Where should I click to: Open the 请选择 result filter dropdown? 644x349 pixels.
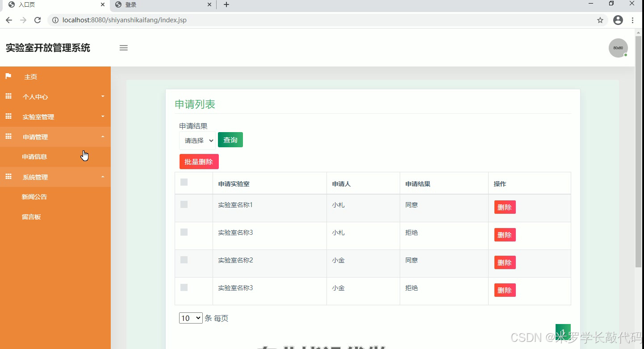click(x=197, y=140)
